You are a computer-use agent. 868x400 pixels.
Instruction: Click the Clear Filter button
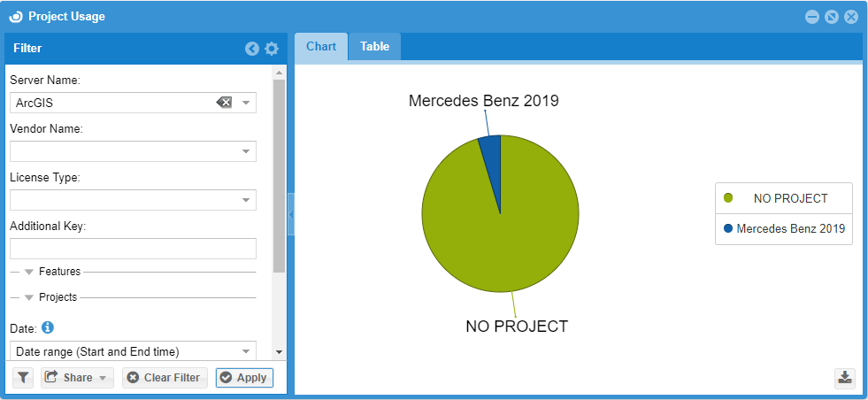[165, 378]
